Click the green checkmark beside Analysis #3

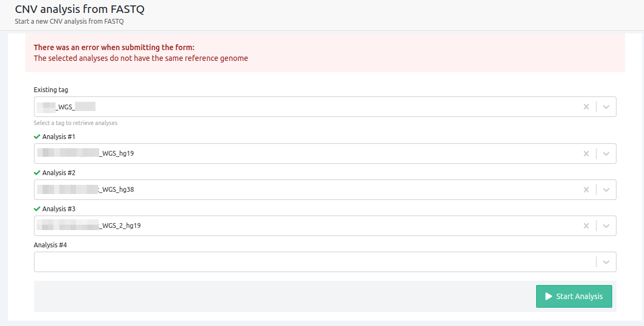click(37, 209)
